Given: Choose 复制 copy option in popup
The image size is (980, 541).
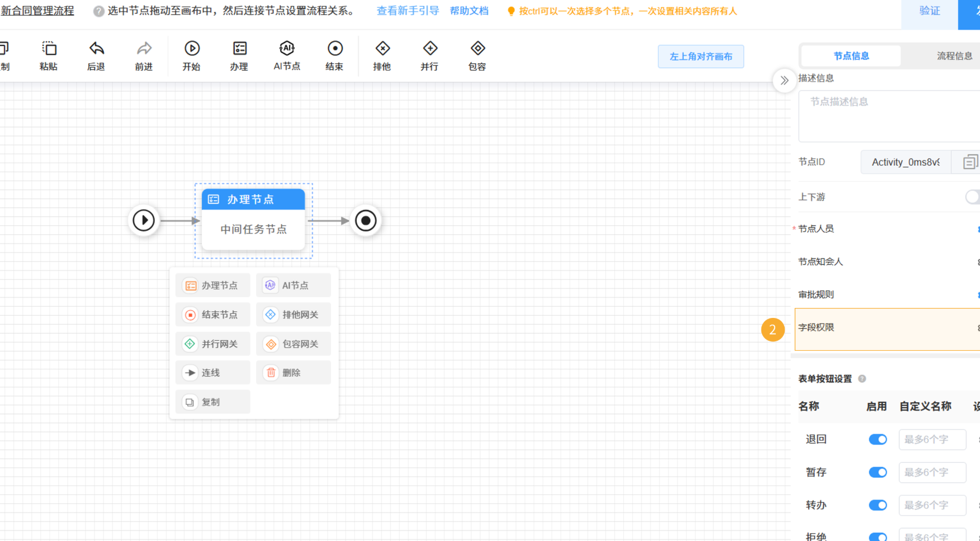Looking at the screenshot, I should tap(213, 402).
